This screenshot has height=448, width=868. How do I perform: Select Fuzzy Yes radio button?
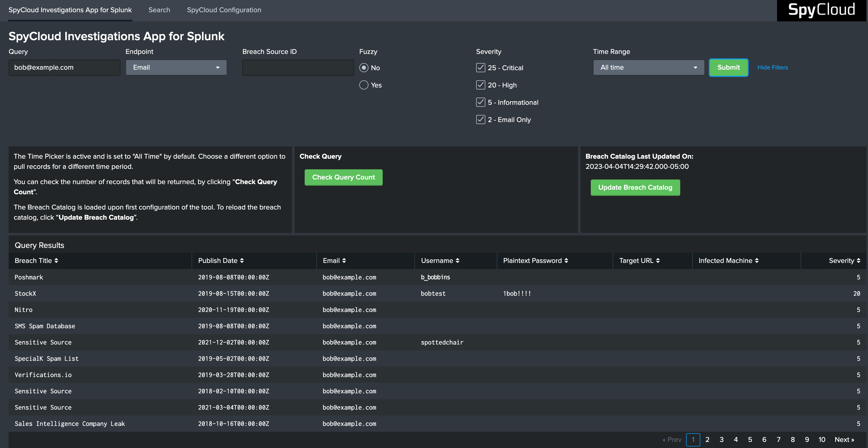[x=364, y=85]
